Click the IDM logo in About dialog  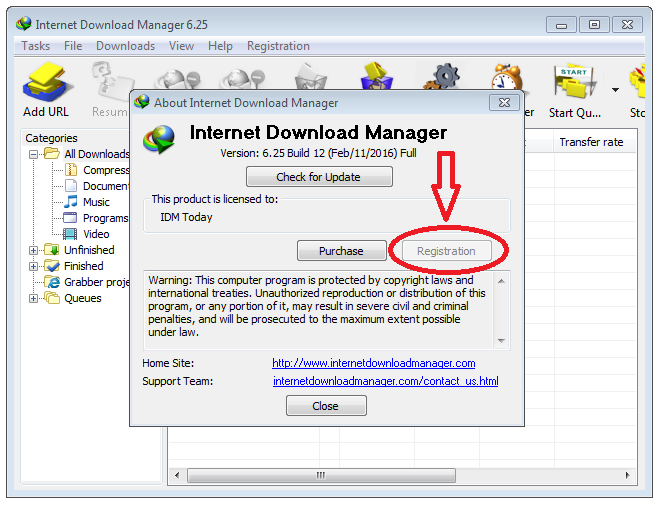pos(159,139)
